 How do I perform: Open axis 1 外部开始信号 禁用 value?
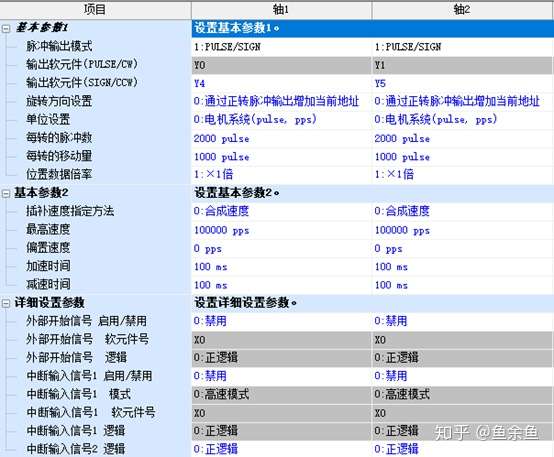(x=281, y=322)
